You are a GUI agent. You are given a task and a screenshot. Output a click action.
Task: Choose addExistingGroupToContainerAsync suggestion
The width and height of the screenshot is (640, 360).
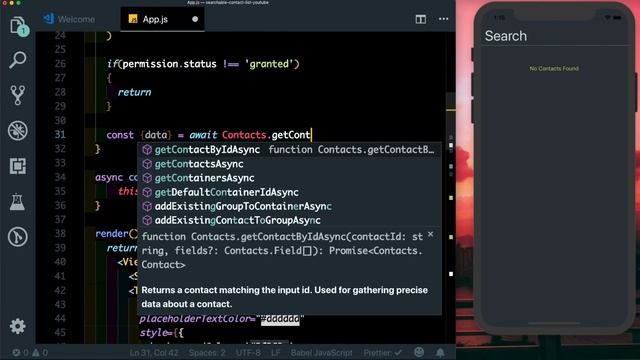pos(289,206)
